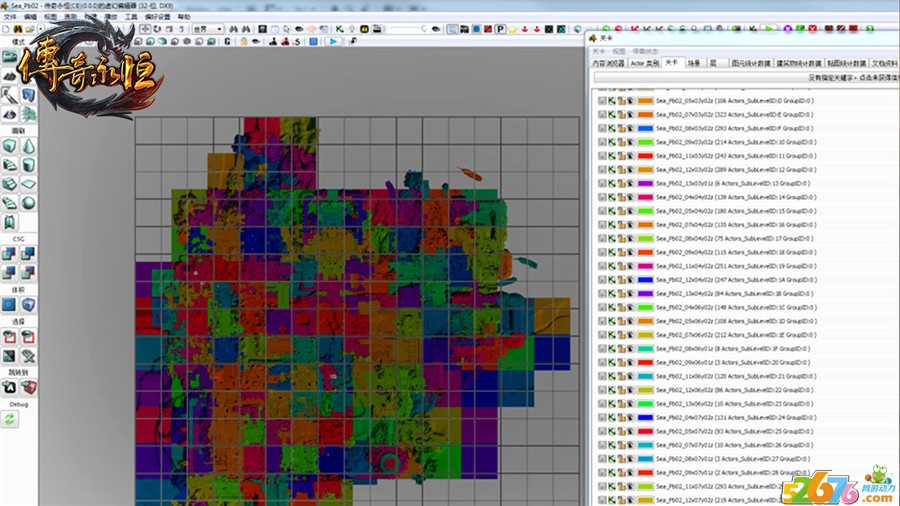Viewport: 900px width, 506px height.
Task: Switch to the 建筑物统计数据 tab
Action: coord(798,63)
